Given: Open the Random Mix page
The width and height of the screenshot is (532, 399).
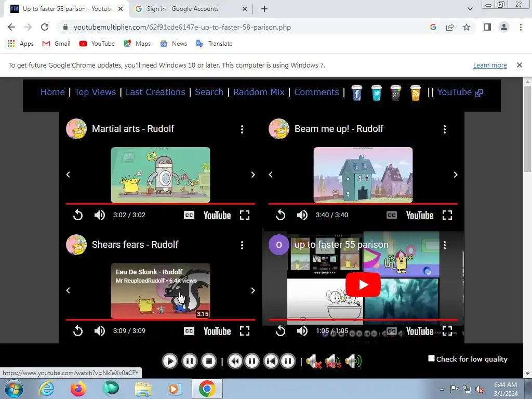Looking at the screenshot, I should point(259,92).
